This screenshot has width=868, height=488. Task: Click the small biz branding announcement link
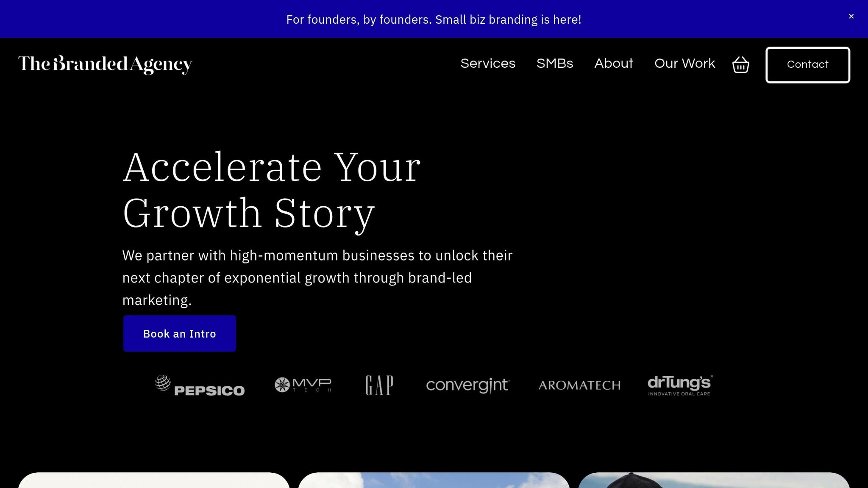tap(434, 19)
